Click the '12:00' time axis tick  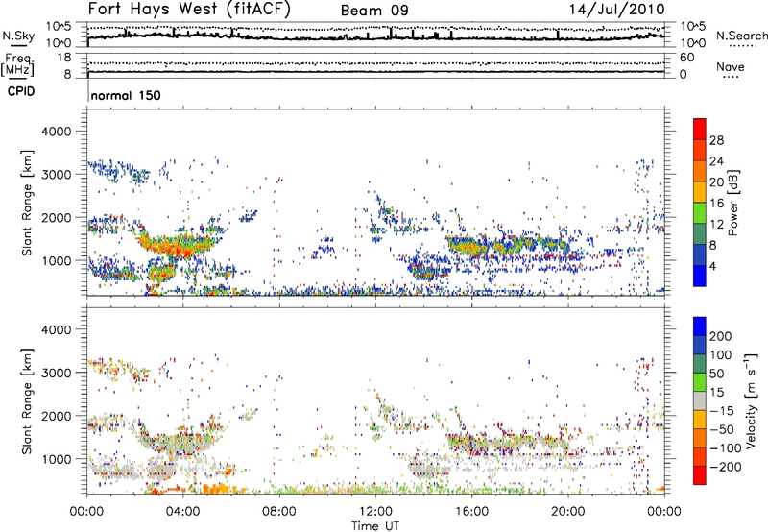pyautogui.click(x=375, y=512)
